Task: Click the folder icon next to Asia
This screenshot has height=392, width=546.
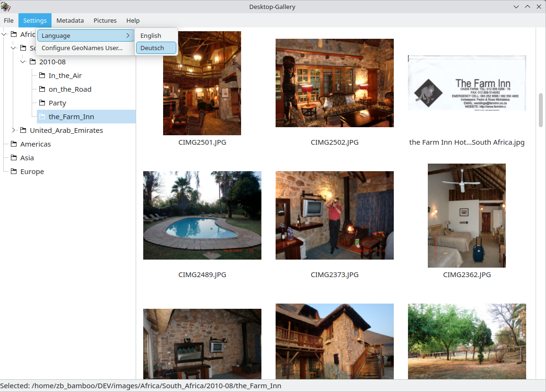Action: pyautogui.click(x=13, y=158)
